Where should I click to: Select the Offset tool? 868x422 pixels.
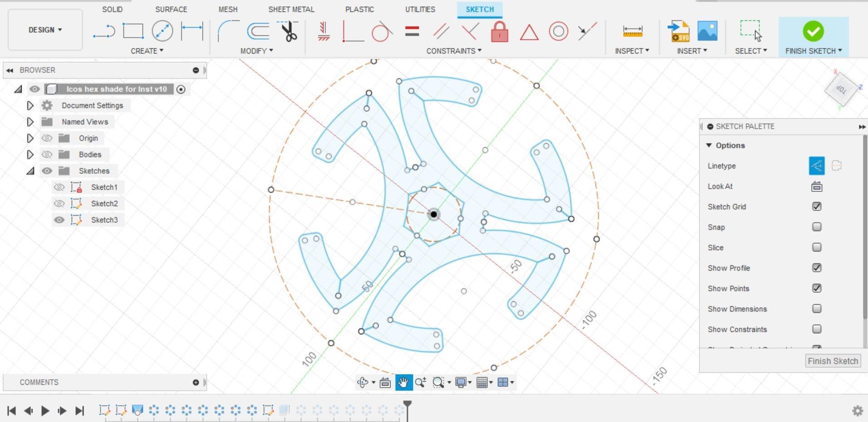click(x=258, y=31)
